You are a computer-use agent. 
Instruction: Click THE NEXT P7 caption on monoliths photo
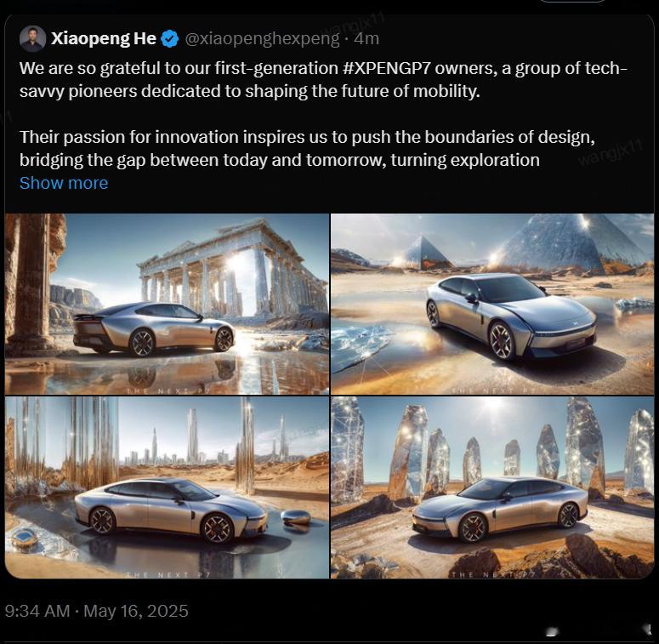pyautogui.click(x=492, y=574)
